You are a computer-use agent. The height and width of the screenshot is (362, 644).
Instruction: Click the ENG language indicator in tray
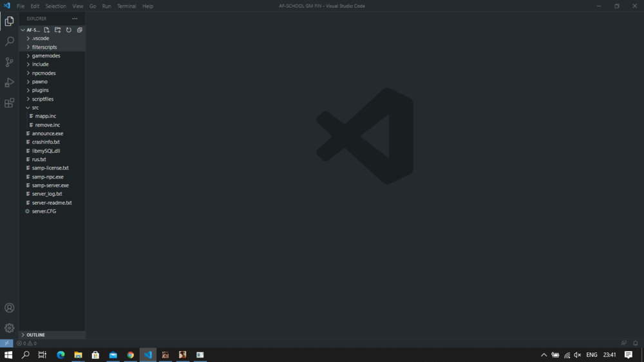[x=591, y=355]
